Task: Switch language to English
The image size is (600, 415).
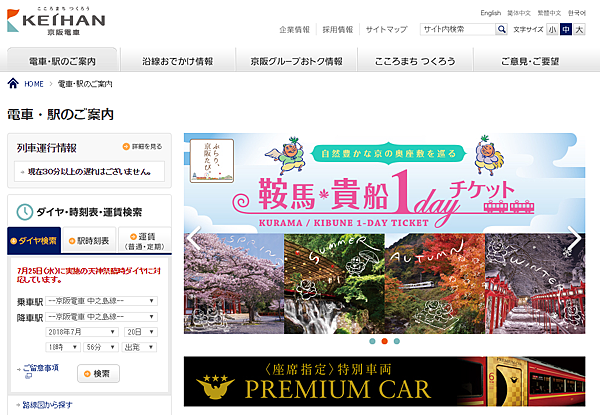Action: 491,13
